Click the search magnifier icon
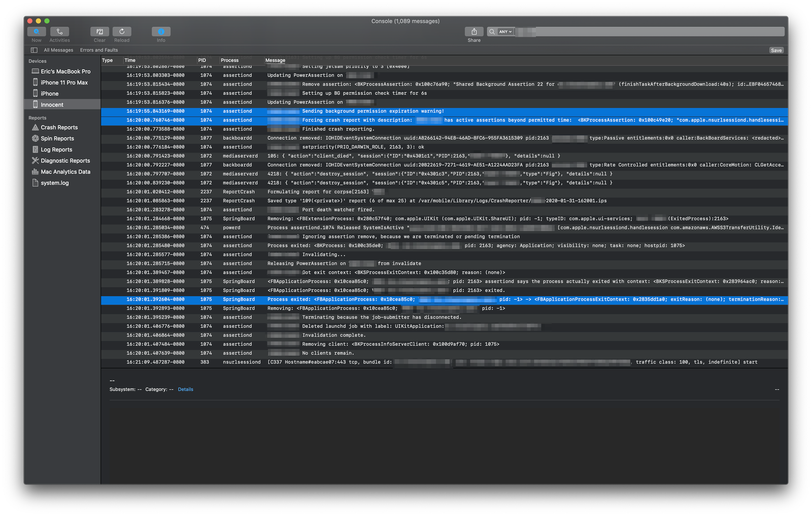This screenshot has height=516, width=812. click(492, 31)
